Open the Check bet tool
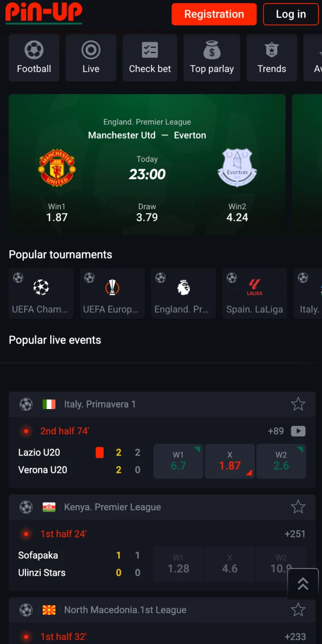The width and height of the screenshot is (322, 644). tap(150, 51)
